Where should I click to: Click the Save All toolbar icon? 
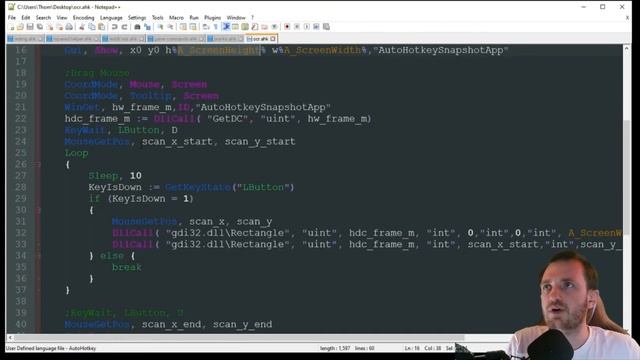(40, 27)
